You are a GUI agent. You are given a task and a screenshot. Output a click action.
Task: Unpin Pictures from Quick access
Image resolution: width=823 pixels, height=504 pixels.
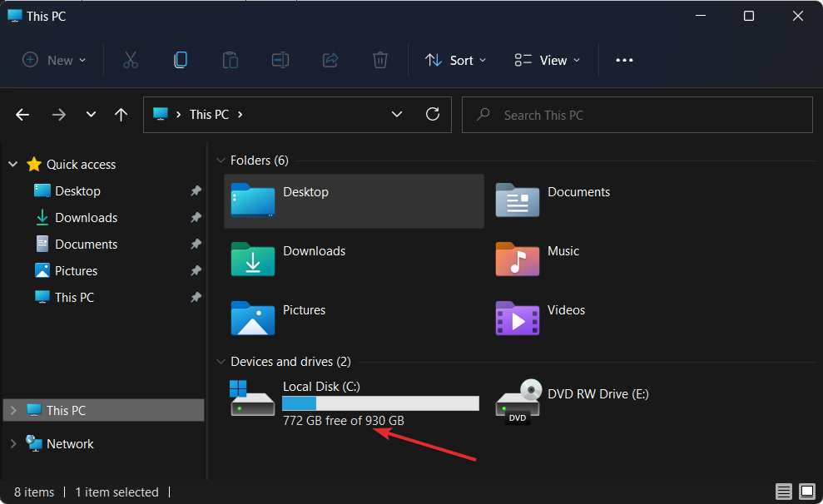[195, 270]
